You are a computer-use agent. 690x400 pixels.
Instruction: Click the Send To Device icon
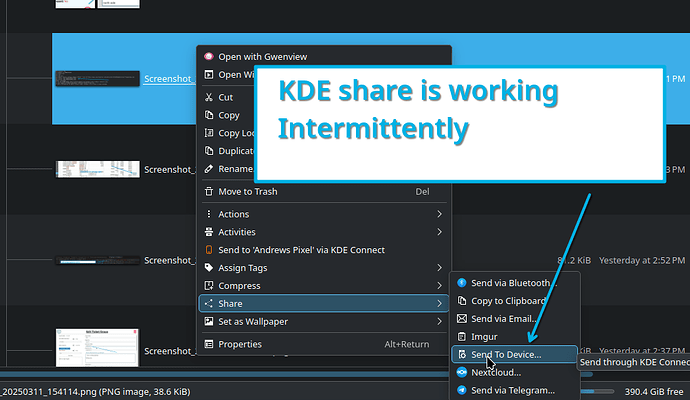(x=462, y=355)
